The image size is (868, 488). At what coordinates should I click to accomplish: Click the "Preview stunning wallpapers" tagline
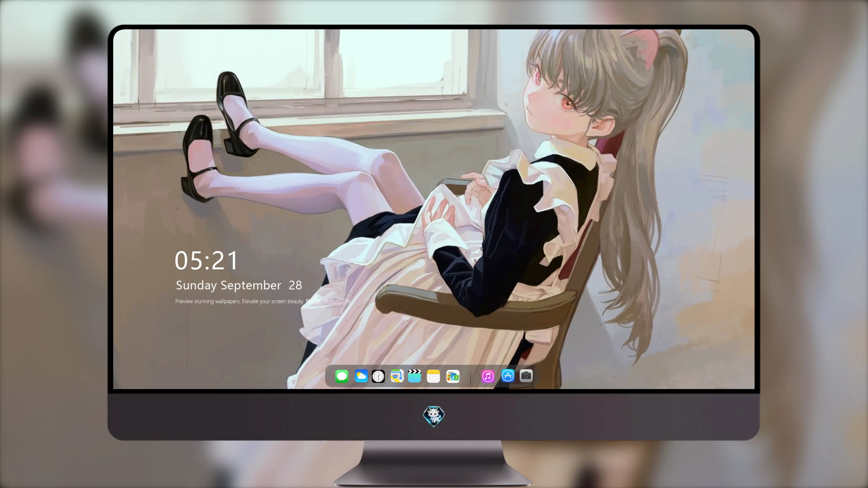(x=262, y=301)
